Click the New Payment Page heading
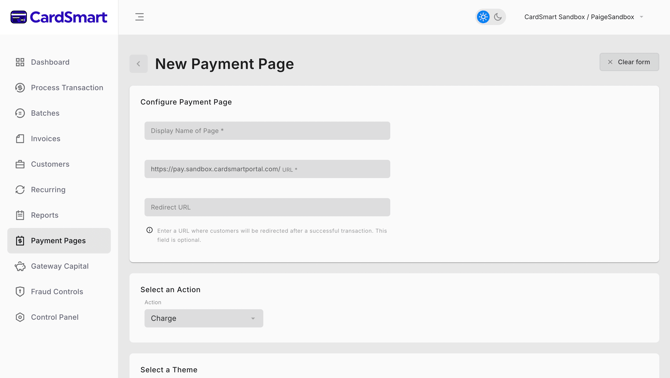The image size is (670, 378). (224, 64)
